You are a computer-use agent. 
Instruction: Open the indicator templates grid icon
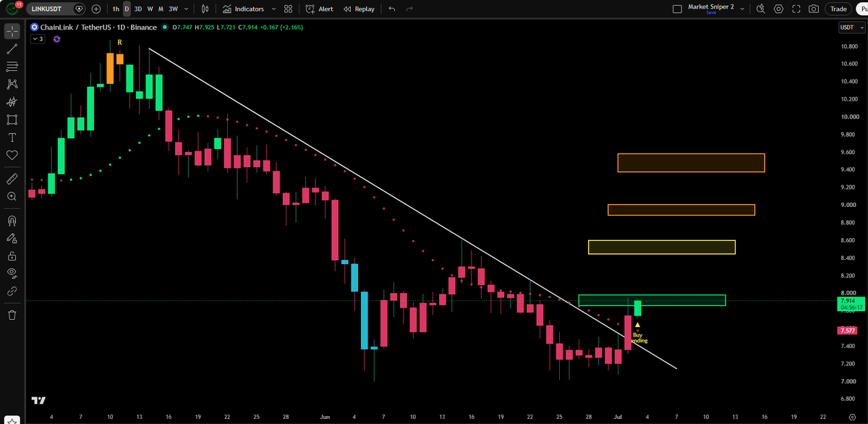[288, 9]
